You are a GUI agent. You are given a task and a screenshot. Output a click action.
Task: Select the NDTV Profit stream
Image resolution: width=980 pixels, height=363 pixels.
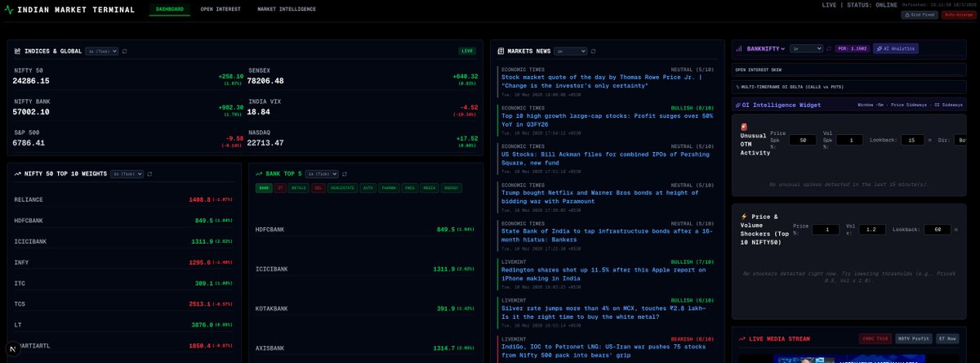click(x=912, y=338)
